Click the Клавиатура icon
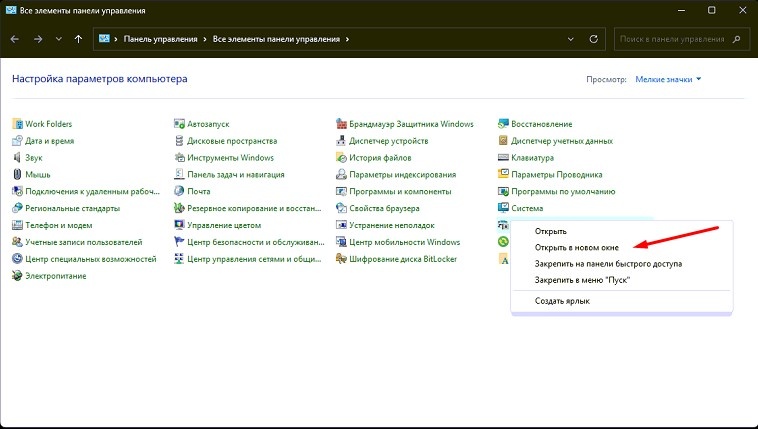 pyautogui.click(x=503, y=158)
